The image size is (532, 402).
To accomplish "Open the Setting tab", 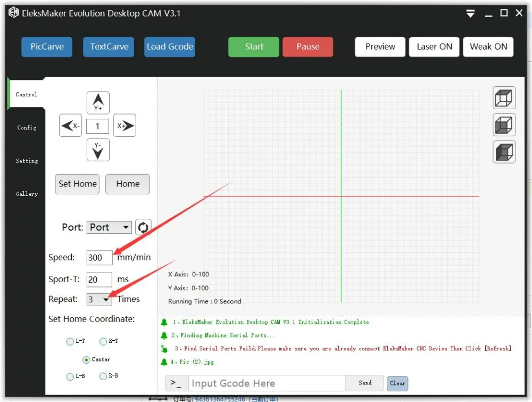I will click(x=27, y=161).
